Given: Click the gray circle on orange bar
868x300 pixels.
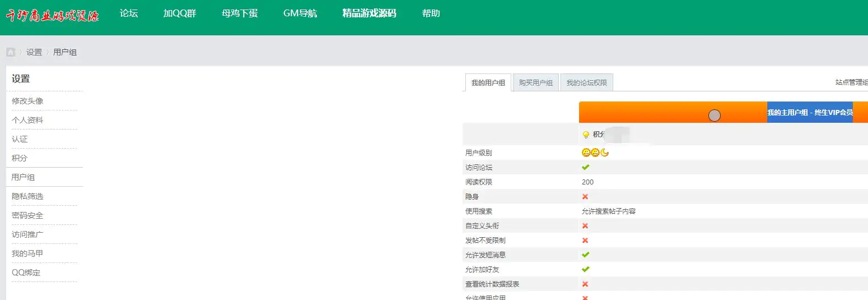Looking at the screenshot, I should [x=715, y=116].
